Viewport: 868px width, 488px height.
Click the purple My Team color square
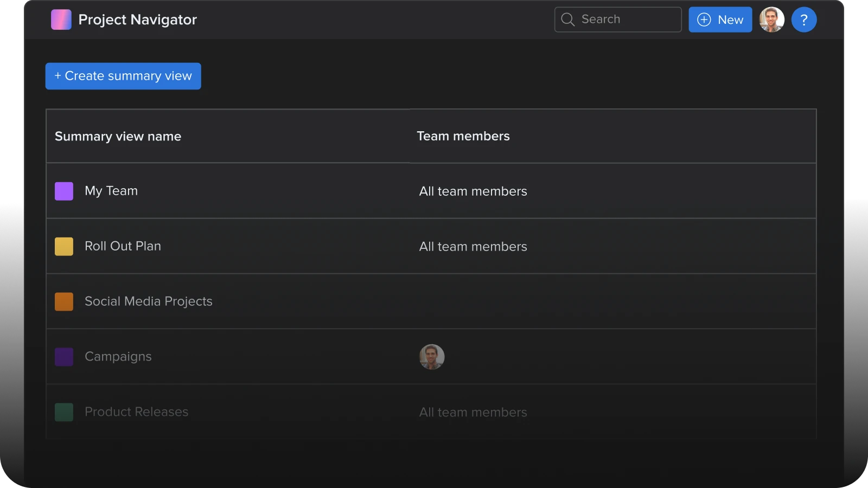(x=64, y=191)
